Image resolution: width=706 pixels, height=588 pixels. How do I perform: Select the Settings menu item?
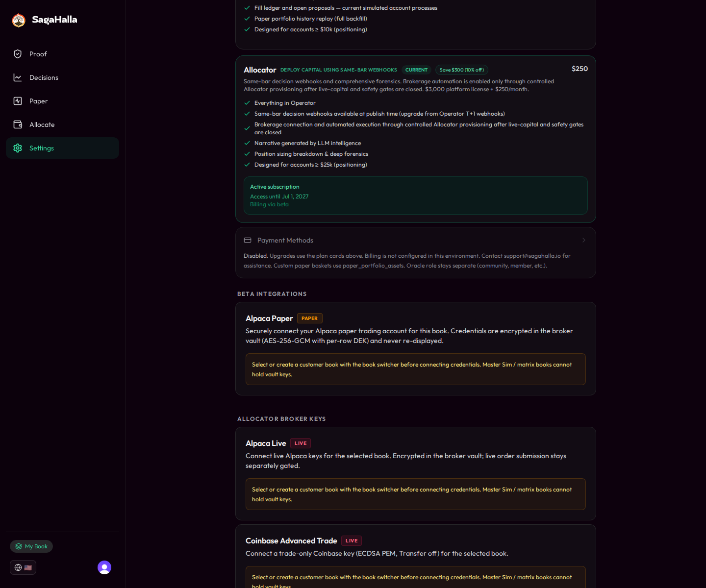[x=62, y=148]
